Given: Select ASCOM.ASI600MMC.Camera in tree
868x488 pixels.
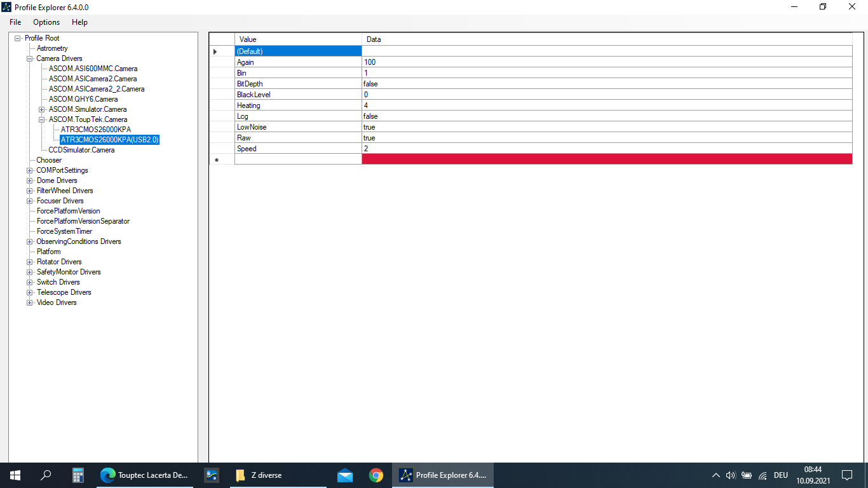Looking at the screenshot, I should [x=93, y=69].
